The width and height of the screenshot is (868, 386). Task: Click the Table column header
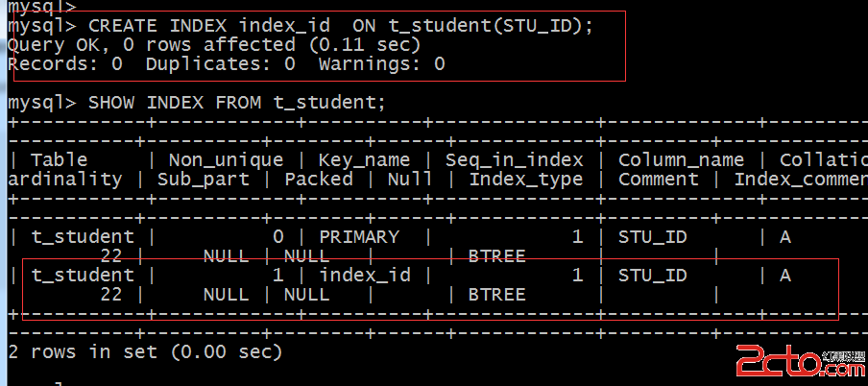click(x=60, y=160)
